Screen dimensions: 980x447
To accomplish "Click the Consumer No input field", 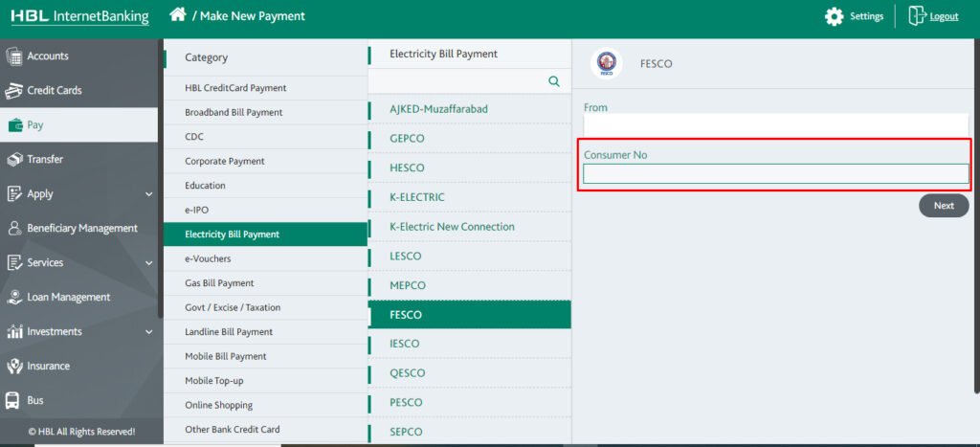I will pyautogui.click(x=775, y=174).
